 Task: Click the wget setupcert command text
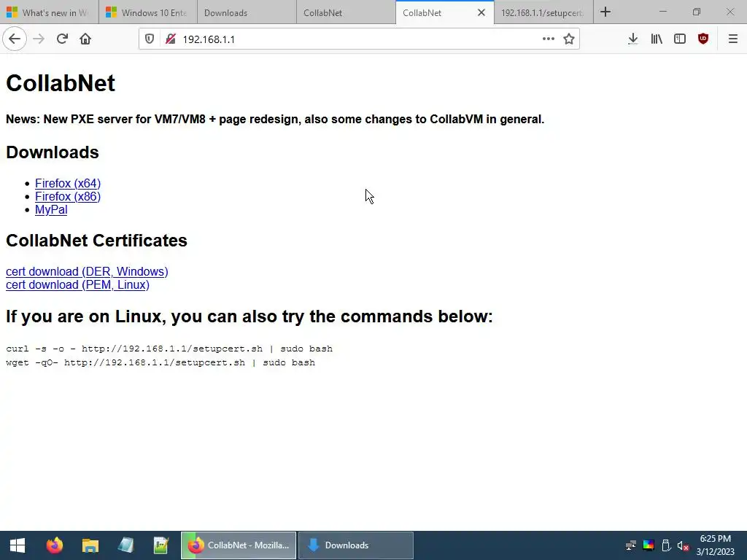point(160,362)
